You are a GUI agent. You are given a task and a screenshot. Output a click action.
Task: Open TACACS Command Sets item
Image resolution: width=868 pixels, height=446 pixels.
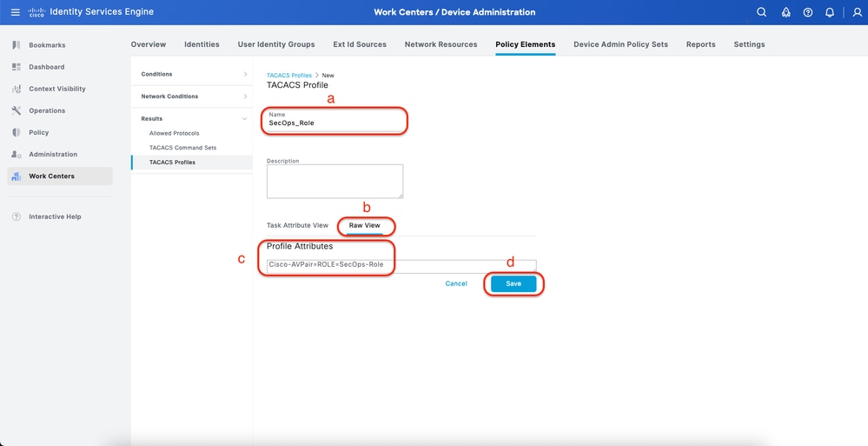coord(182,148)
